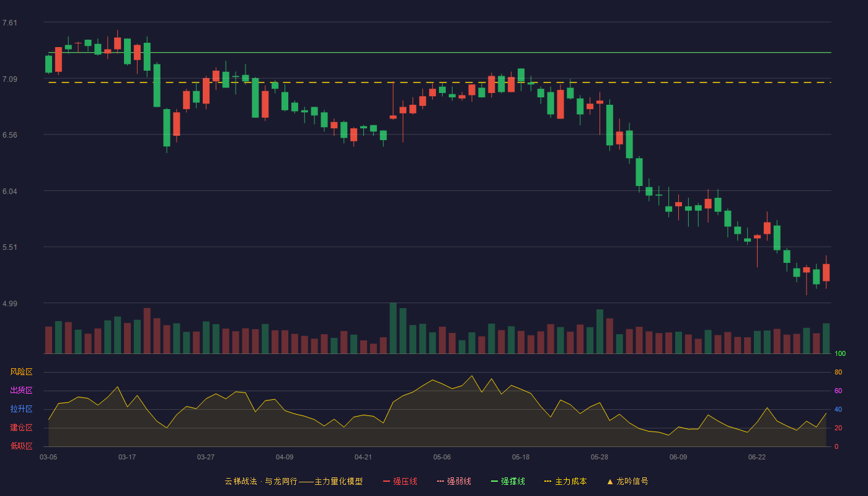The height and width of the screenshot is (496, 868).
Task: Click the 拉升区 zone label
Action: 21,409
